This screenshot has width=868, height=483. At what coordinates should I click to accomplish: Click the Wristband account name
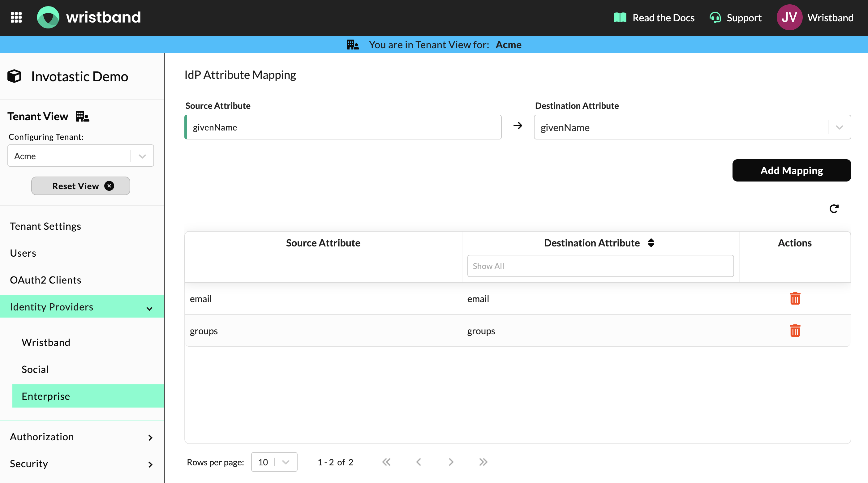click(830, 18)
